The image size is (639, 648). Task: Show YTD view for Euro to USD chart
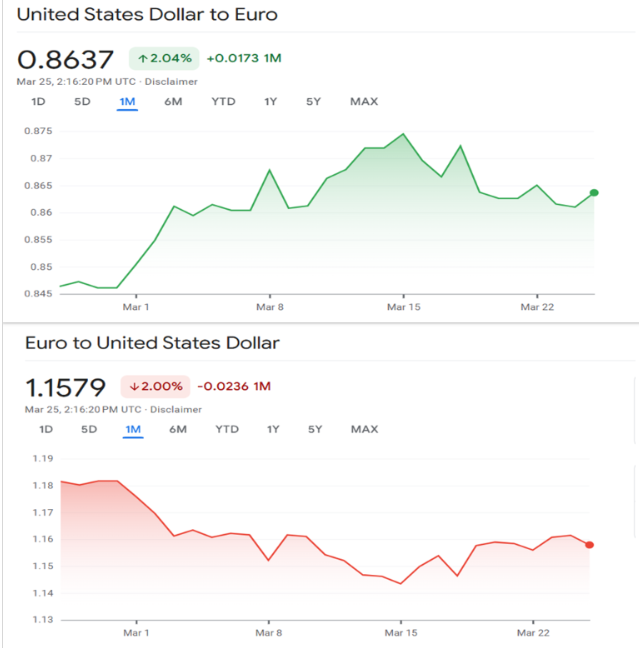(x=227, y=429)
